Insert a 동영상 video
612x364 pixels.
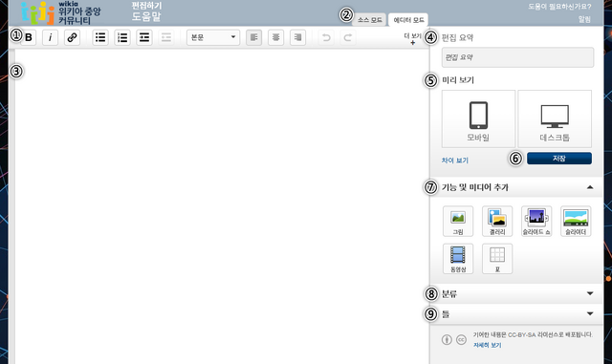(458, 259)
